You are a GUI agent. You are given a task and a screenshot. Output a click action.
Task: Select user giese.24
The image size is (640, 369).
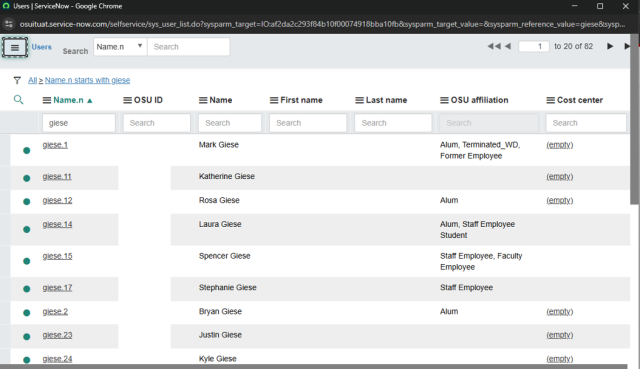57,359
